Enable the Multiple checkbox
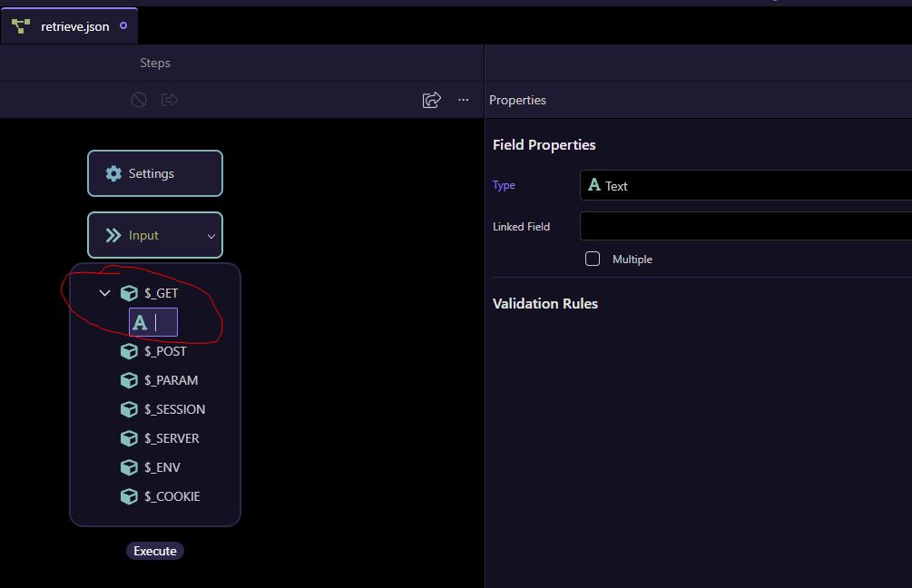The height and width of the screenshot is (588, 912). pos(592,259)
